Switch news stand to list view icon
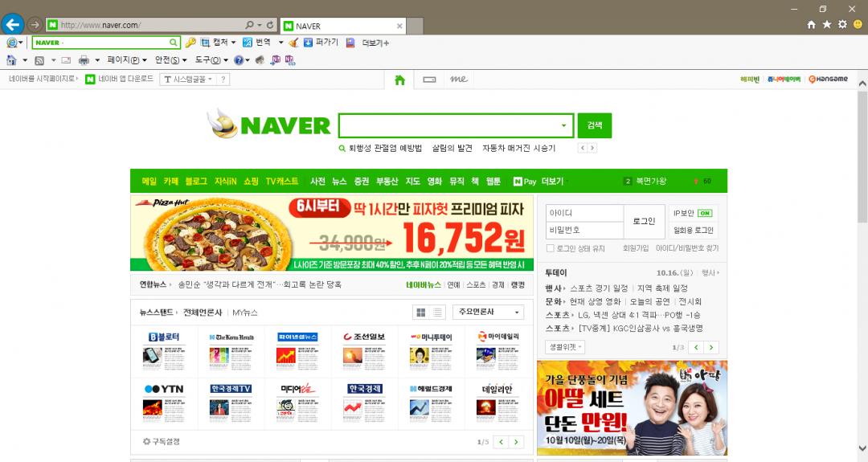 pyautogui.click(x=438, y=313)
